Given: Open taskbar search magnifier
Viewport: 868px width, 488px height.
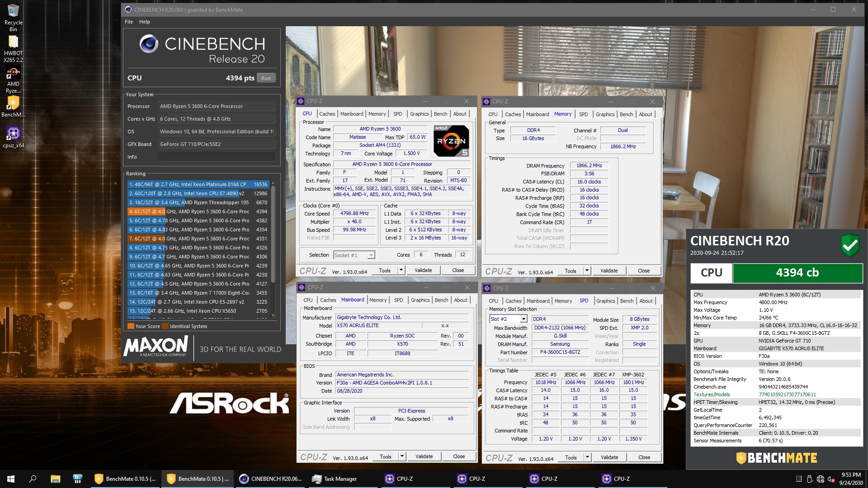Looking at the screenshot, I should (33, 479).
